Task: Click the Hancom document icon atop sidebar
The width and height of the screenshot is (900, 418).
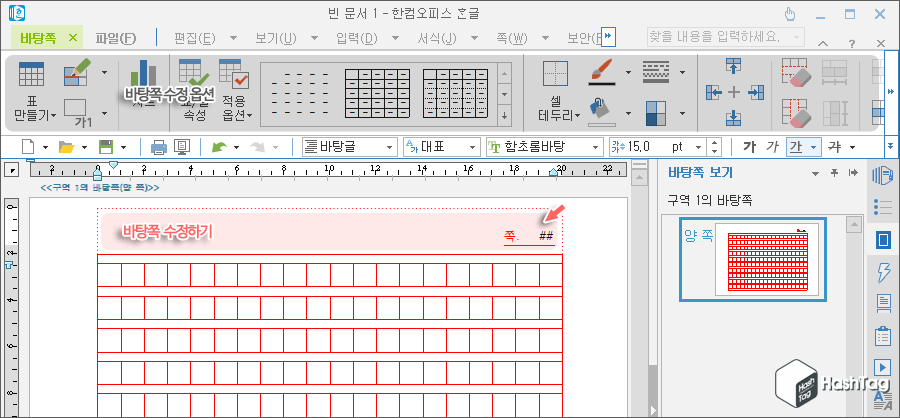Action: tap(882, 176)
